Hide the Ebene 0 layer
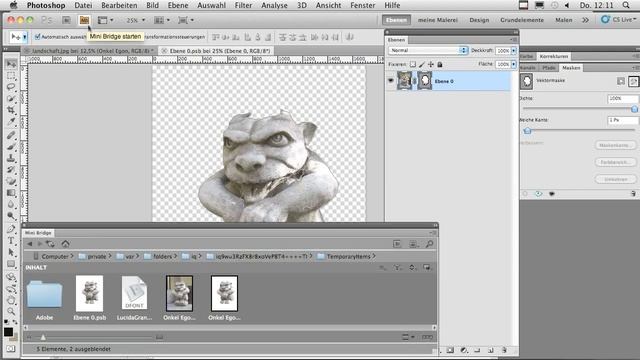This screenshot has width=640, height=360. (x=391, y=81)
